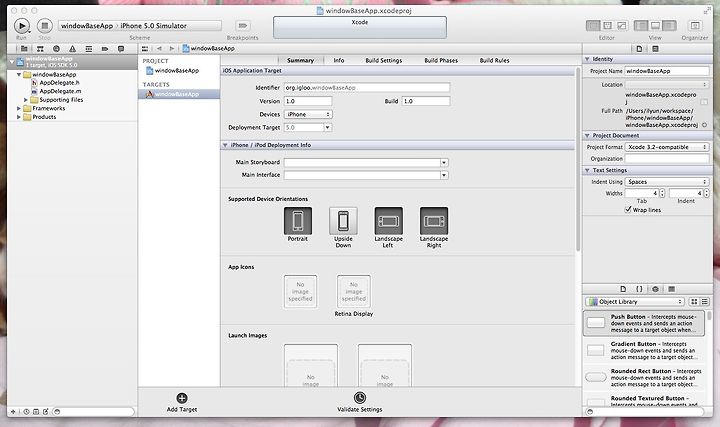Toggle the Breakpoints button in the toolbar
720x427 pixels.
[242, 26]
